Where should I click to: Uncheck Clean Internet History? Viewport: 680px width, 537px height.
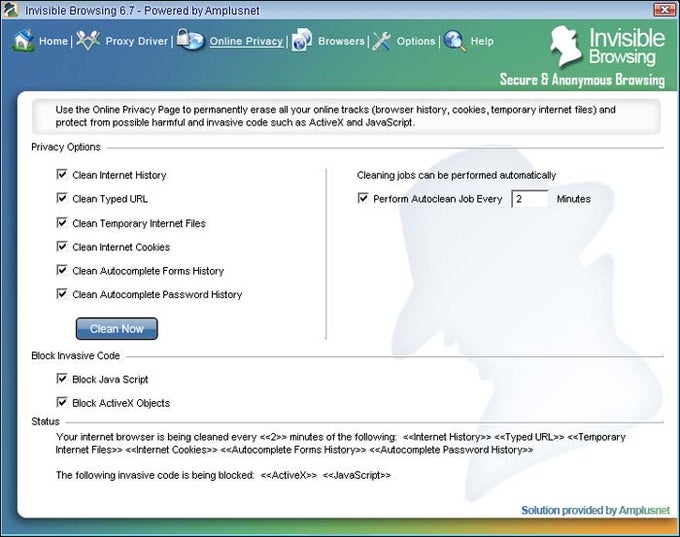coord(62,174)
